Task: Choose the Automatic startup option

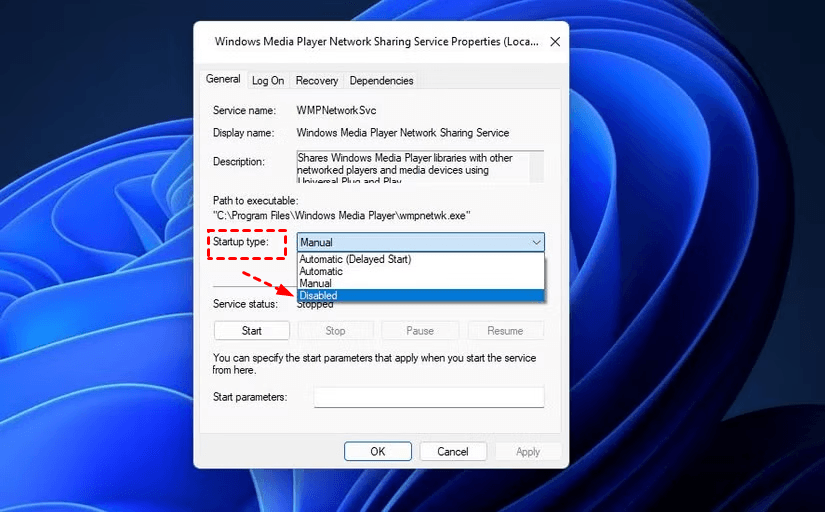Action: tap(321, 271)
